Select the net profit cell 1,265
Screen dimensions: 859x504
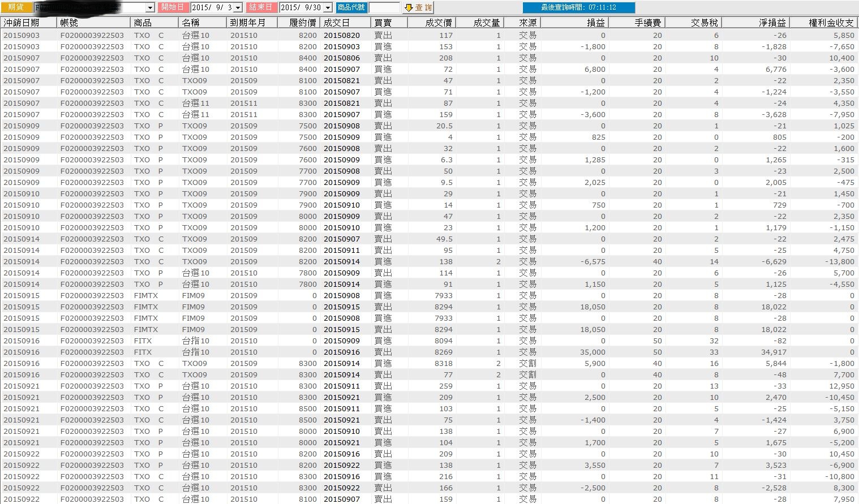[x=776, y=160]
